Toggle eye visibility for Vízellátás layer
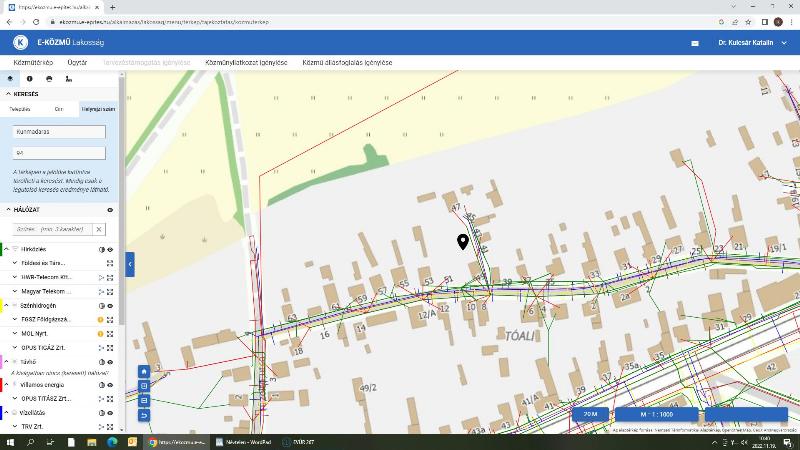The image size is (800, 450). 110,413
